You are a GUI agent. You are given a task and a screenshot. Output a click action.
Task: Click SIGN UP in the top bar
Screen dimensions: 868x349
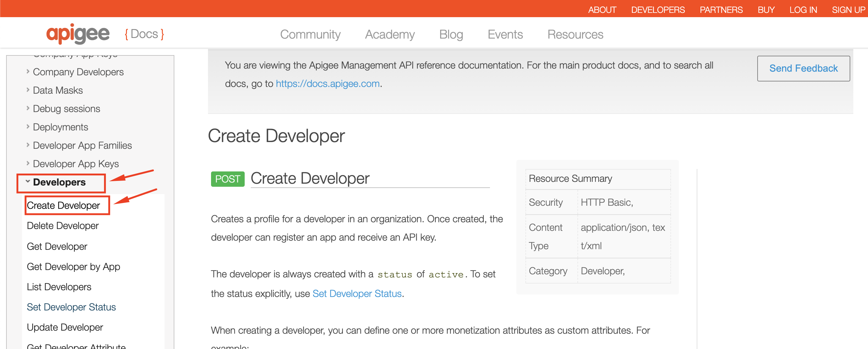pyautogui.click(x=848, y=10)
